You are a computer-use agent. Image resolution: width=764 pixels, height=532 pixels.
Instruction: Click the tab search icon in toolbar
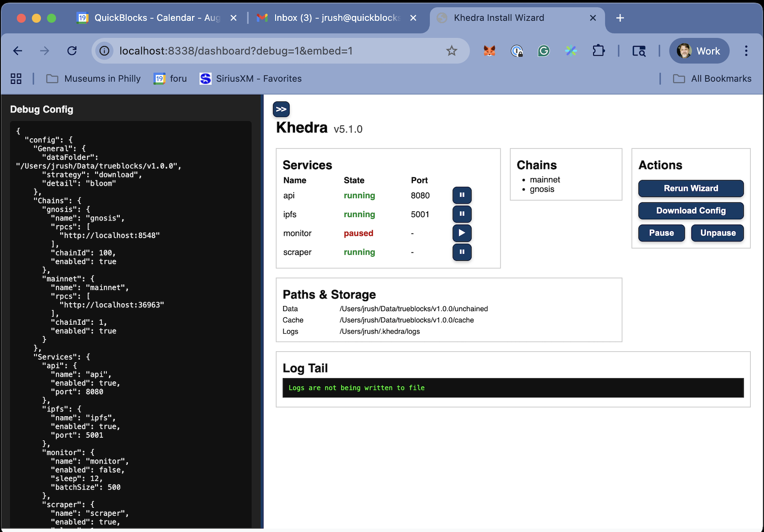[x=639, y=51]
